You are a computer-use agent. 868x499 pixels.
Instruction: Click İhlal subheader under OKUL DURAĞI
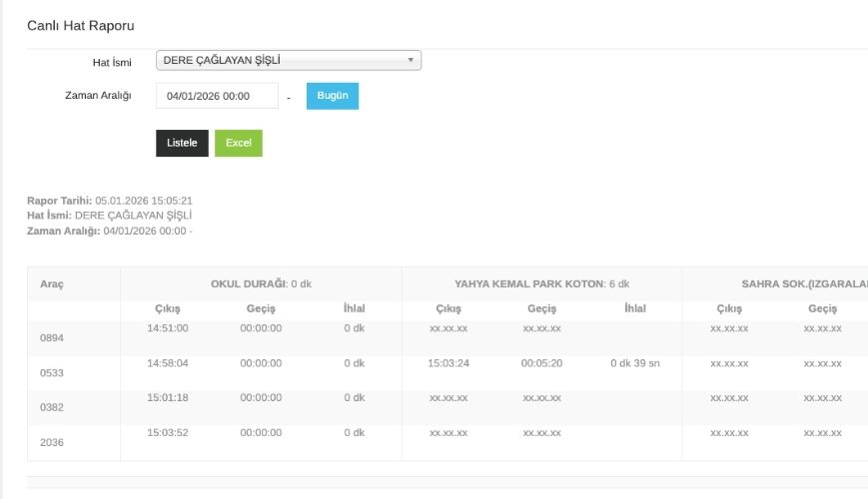tap(354, 308)
